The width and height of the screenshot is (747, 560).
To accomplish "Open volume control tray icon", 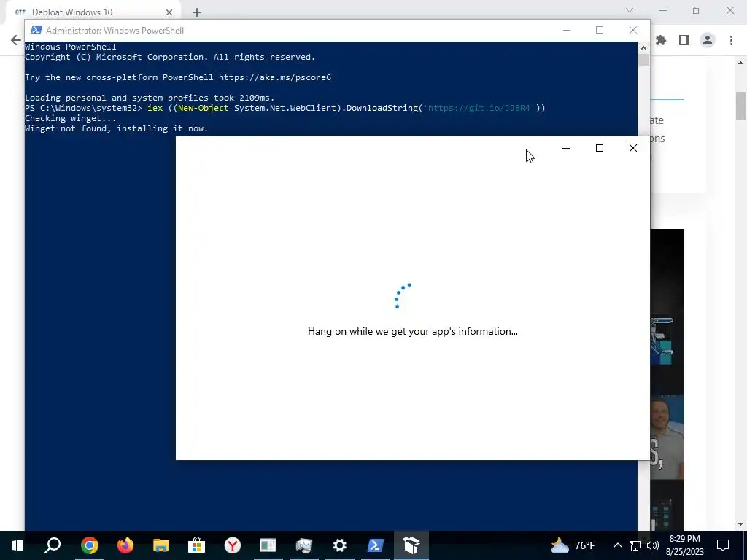I will (653, 545).
